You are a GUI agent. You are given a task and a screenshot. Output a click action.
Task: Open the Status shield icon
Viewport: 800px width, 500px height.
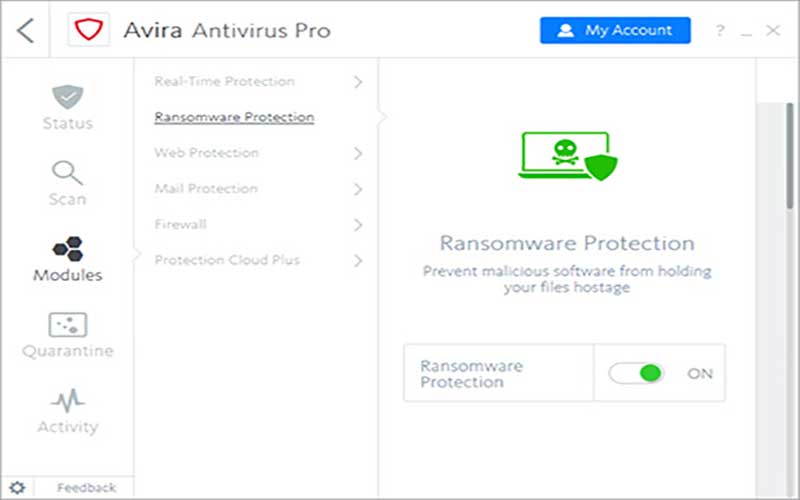(x=68, y=98)
